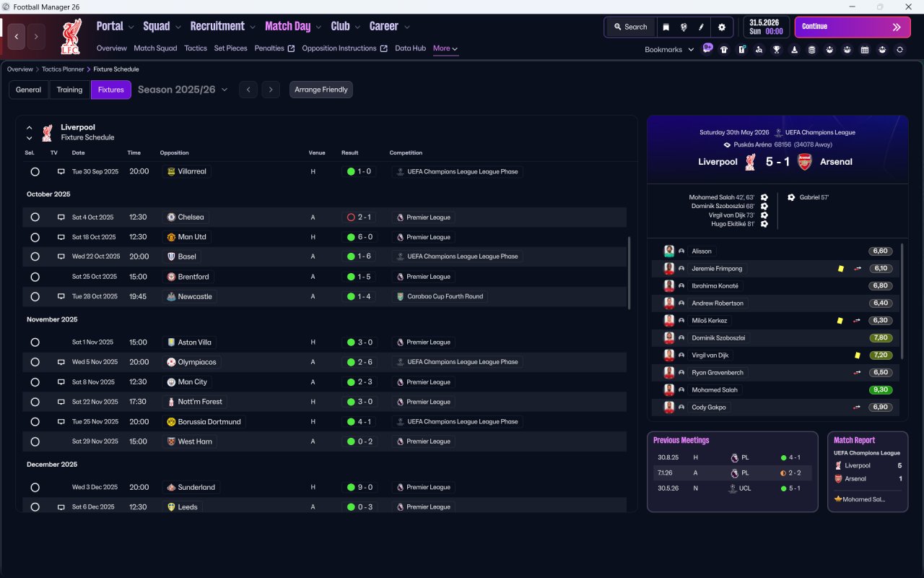The height and width of the screenshot is (578, 924).
Task: Open the settings gear icon
Action: [722, 27]
